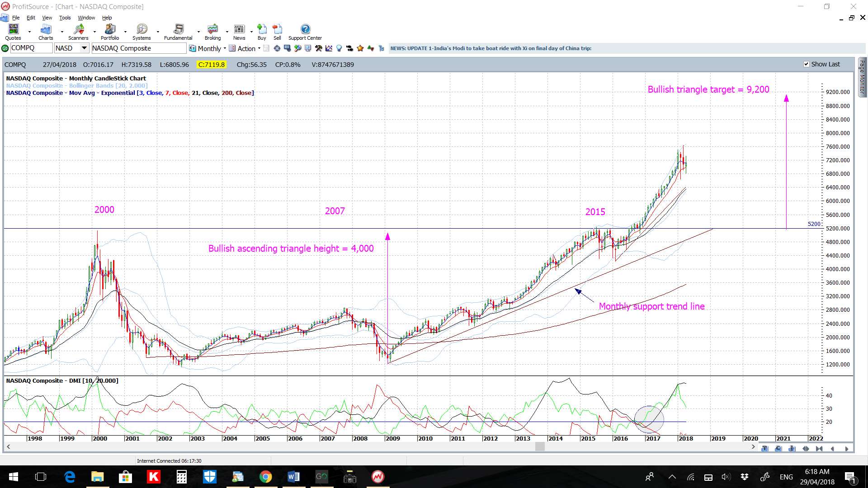
Task: Click the compress-horizontally arrows icon
Action: click(819, 448)
